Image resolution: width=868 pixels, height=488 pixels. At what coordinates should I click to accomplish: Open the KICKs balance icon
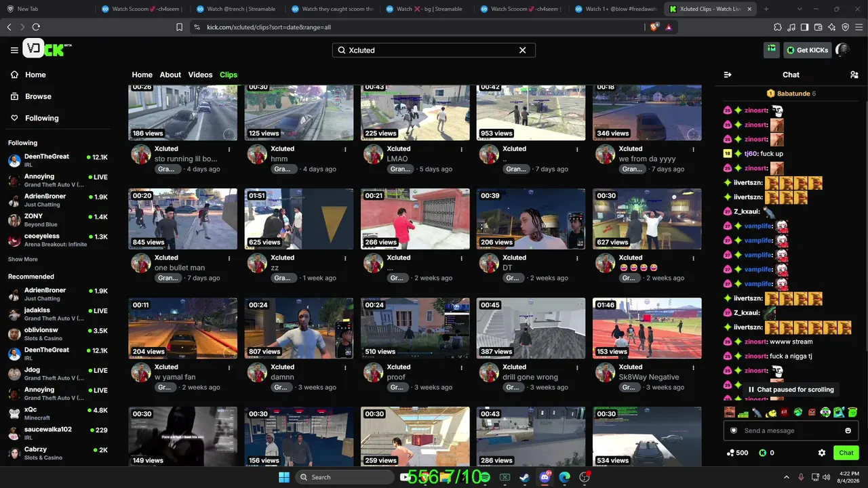[x=762, y=453]
